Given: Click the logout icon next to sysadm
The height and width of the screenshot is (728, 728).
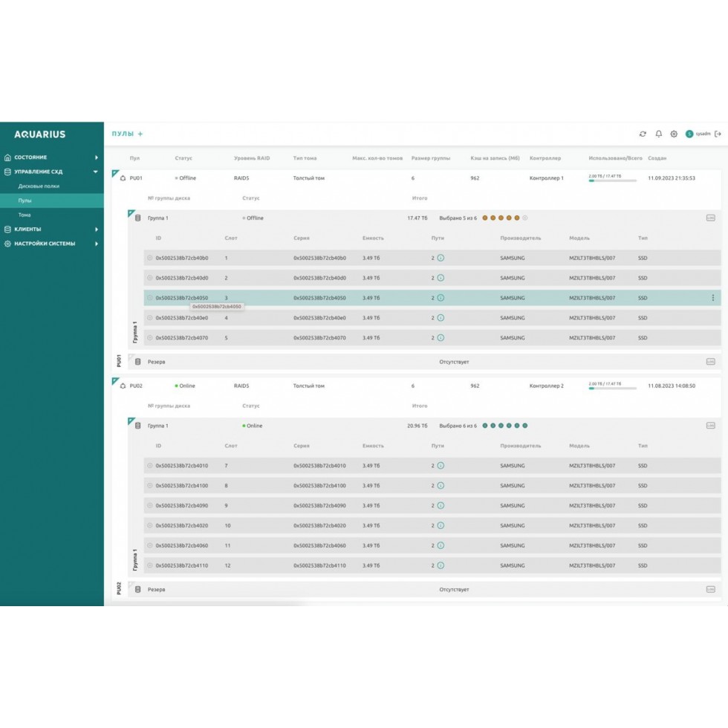Looking at the screenshot, I should point(718,134).
